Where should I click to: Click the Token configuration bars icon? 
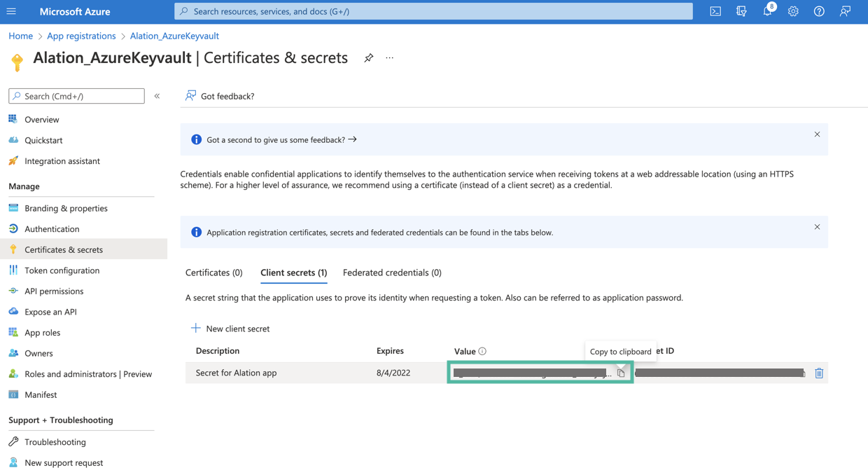coord(13,270)
